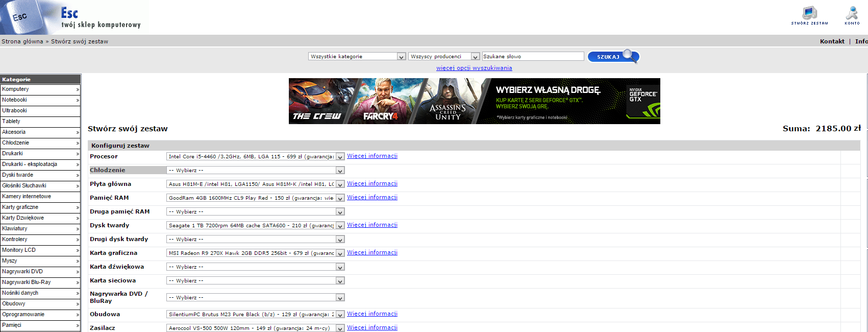Open the Chłodzenie sidebar category
868x332 pixels.
pos(40,143)
